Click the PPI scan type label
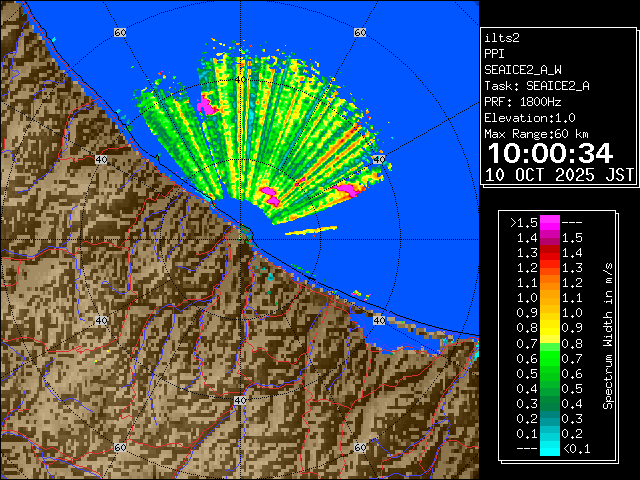 (494, 54)
